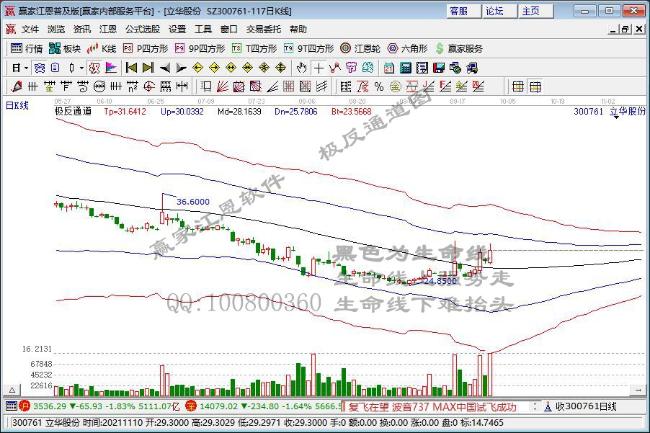Open the 9T四方形 tool
This screenshot has width=650, height=433.
coord(309,48)
